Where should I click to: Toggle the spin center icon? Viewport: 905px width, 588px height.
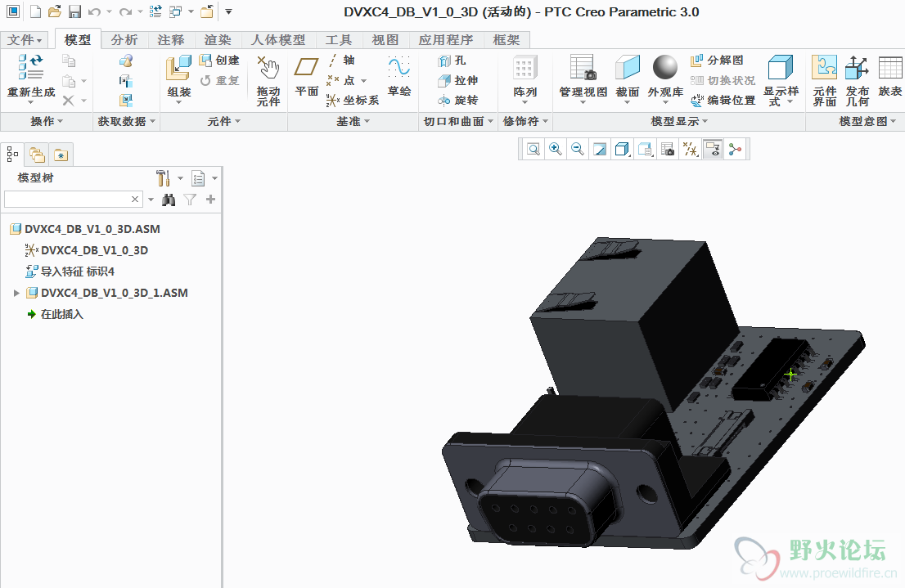pos(736,150)
